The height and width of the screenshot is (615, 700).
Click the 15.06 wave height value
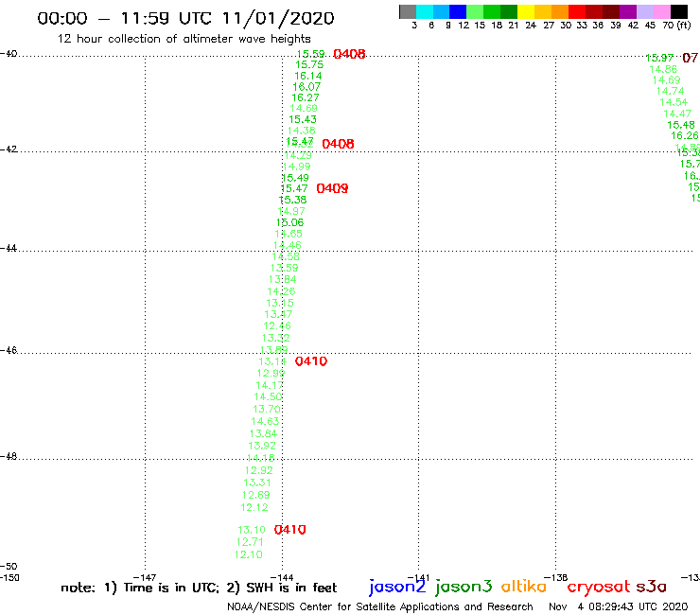tap(290, 223)
